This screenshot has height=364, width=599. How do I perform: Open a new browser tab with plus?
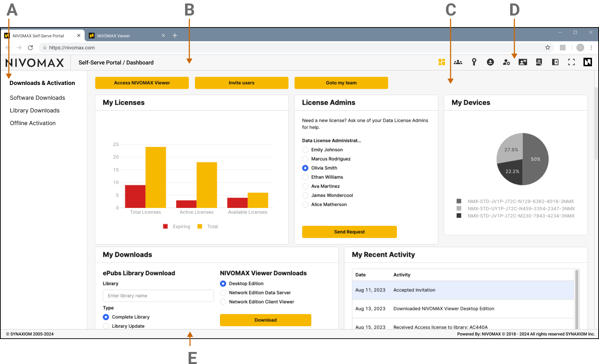point(175,35)
